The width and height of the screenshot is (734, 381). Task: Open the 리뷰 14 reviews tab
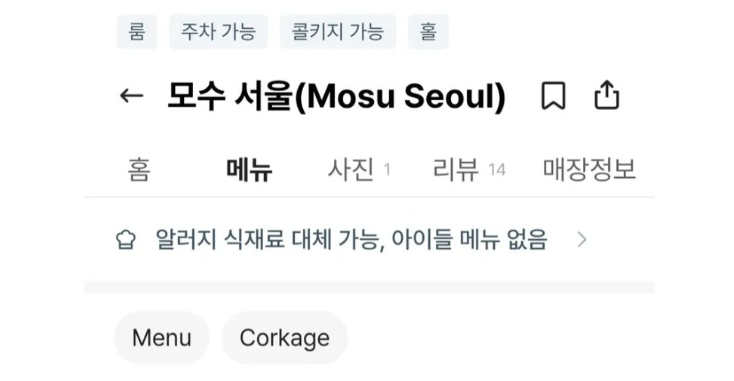[x=469, y=169]
